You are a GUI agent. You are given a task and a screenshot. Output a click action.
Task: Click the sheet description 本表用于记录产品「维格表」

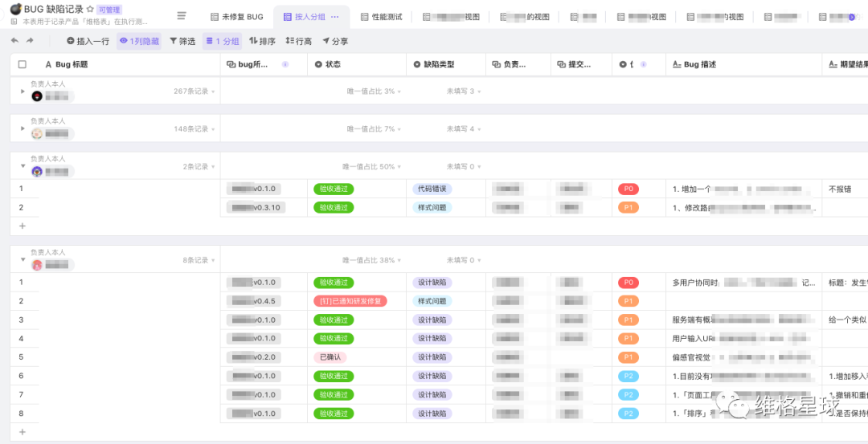[85, 22]
